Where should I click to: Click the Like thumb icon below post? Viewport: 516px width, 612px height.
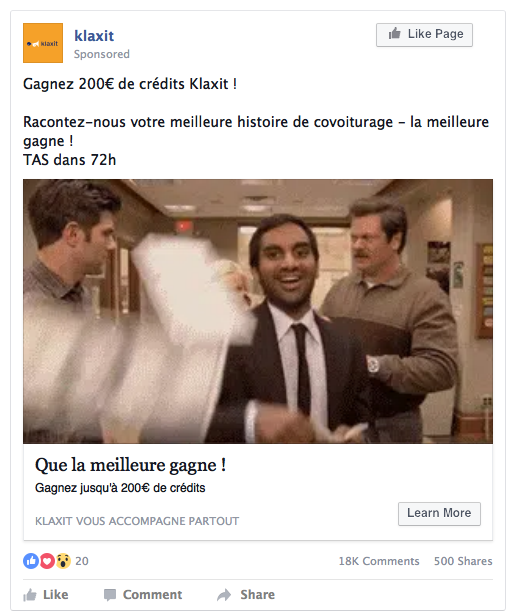[30, 595]
